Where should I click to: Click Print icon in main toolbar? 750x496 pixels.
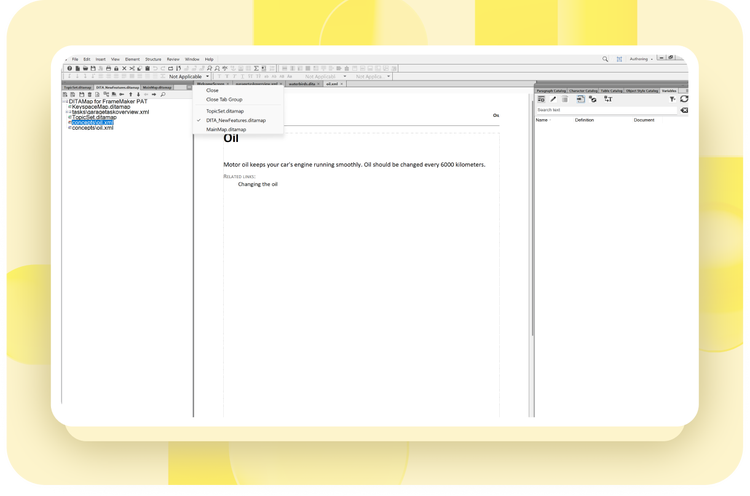click(x=109, y=68)
